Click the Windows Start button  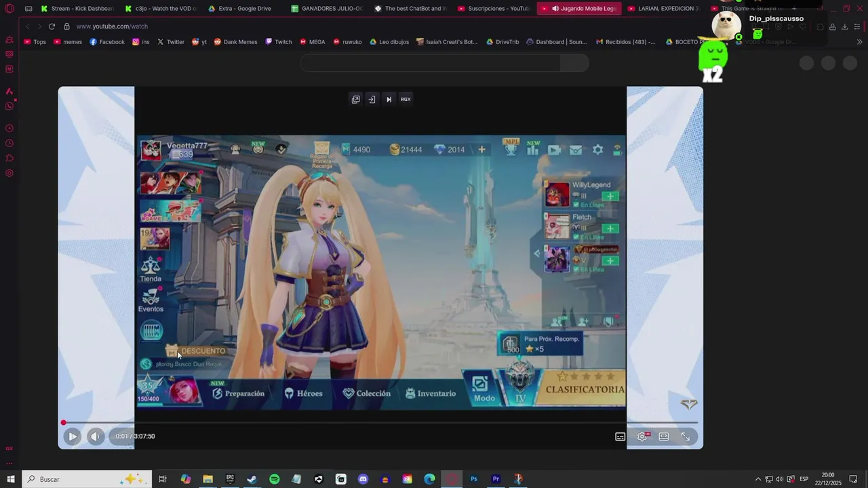pyautogui.click(x=11, y=479)
